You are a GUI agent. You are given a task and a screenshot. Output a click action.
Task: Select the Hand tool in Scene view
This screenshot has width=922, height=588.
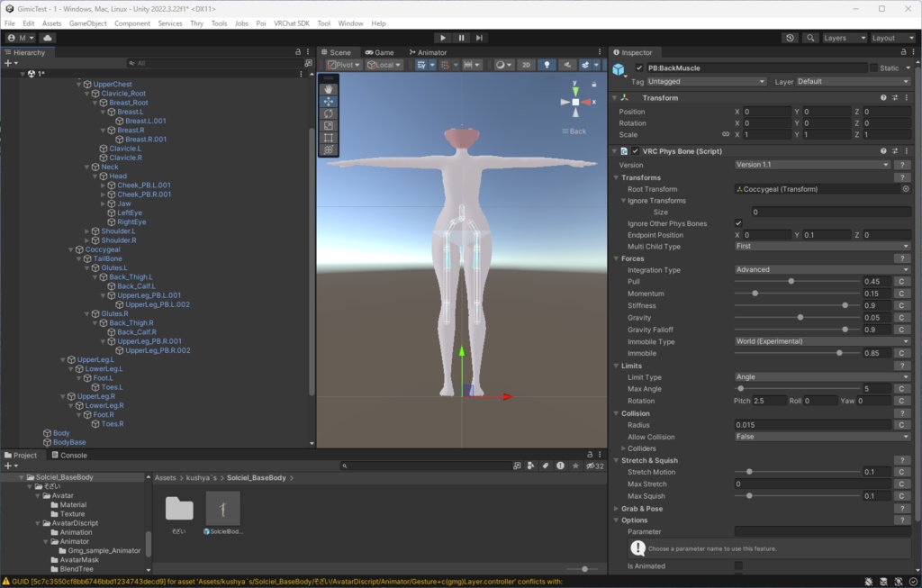[329, 89]
